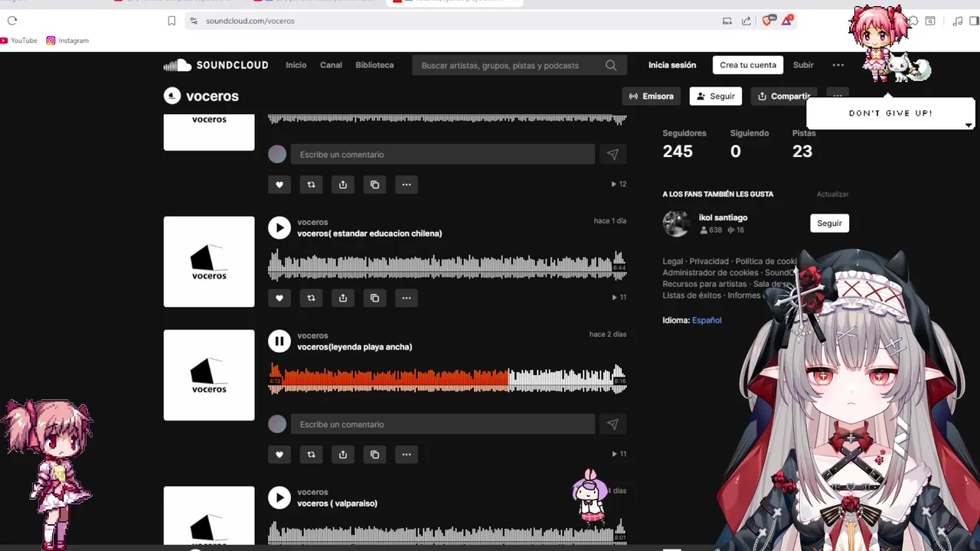Open the Seguidores 245 followers list

(684, 144)
